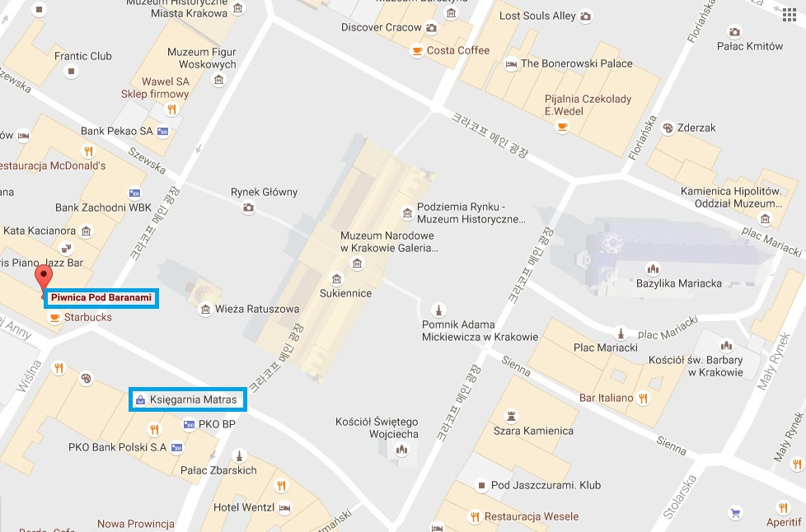Viewport: 806px width, 532px height.
Task: Click the Księgarnia Matras shopping bag icon
Action: (x=140, y=400)
